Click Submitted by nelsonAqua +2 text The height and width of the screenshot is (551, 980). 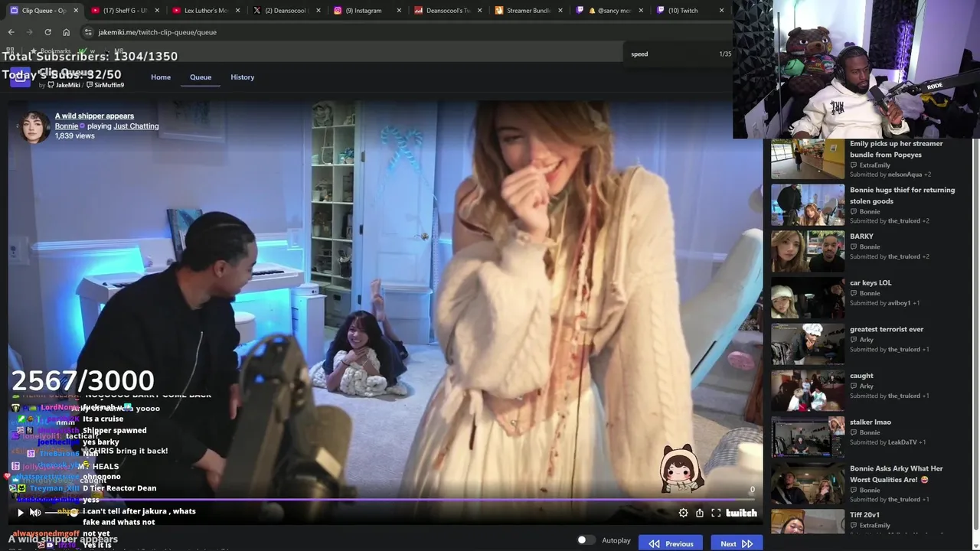click(890, 174)
